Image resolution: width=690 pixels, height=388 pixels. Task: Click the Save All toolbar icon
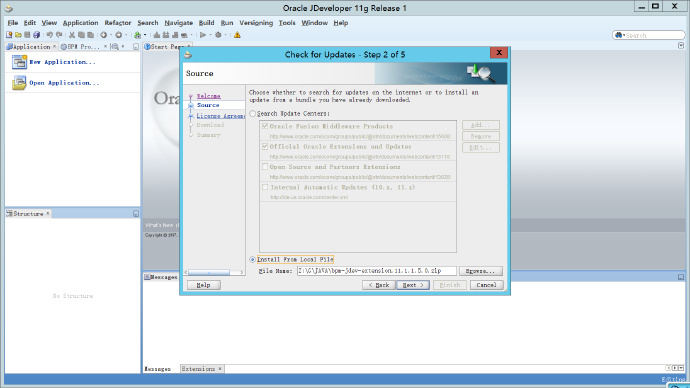pos(37,35)
